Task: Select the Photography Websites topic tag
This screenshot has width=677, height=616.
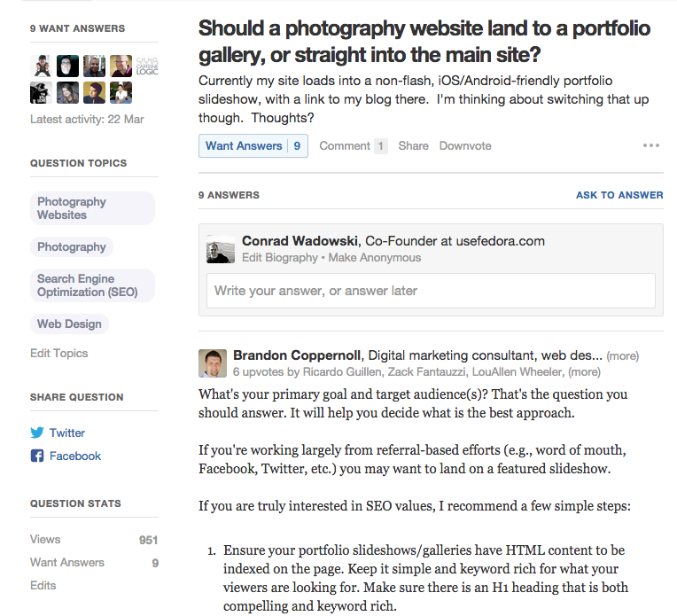Action: pyautogui.click(x=92, y=208)
